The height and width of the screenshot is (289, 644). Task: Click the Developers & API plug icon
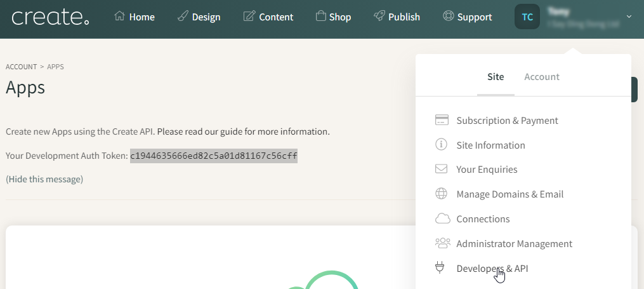coord(440,268)
